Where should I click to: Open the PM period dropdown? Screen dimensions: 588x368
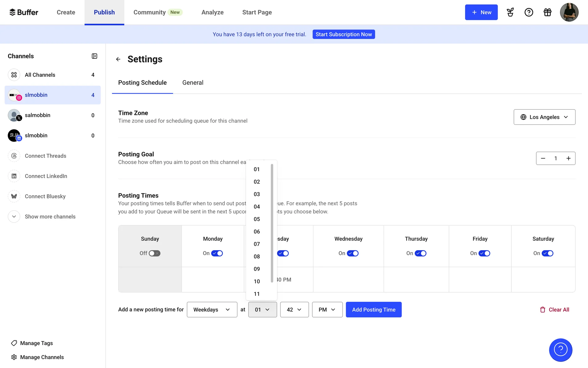point(327,310)
